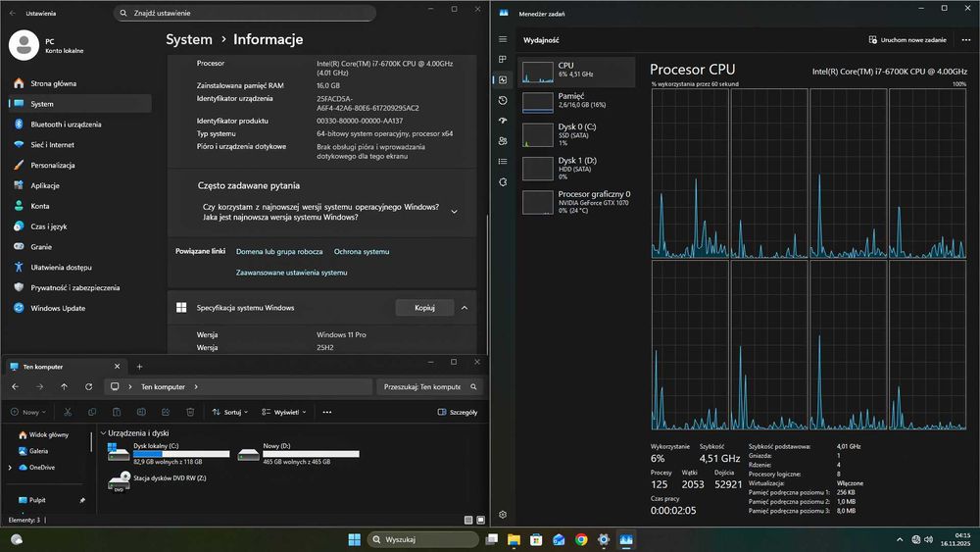Image resolution: width=980 pixels, height=552 pixels.
Task: Add a new File Explorer tab
Action: pos(139,367)
